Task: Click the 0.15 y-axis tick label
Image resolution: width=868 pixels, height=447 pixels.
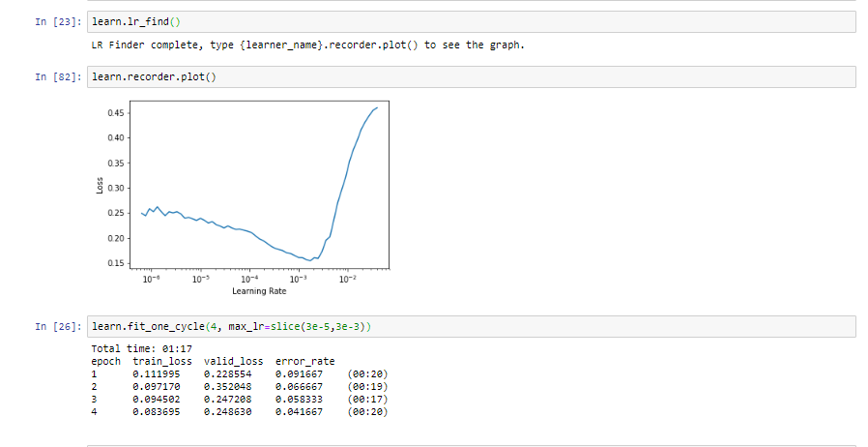Action: click(116, 263)
